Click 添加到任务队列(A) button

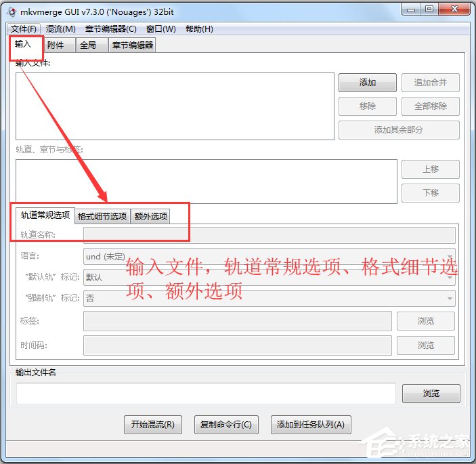pos(311,425)
